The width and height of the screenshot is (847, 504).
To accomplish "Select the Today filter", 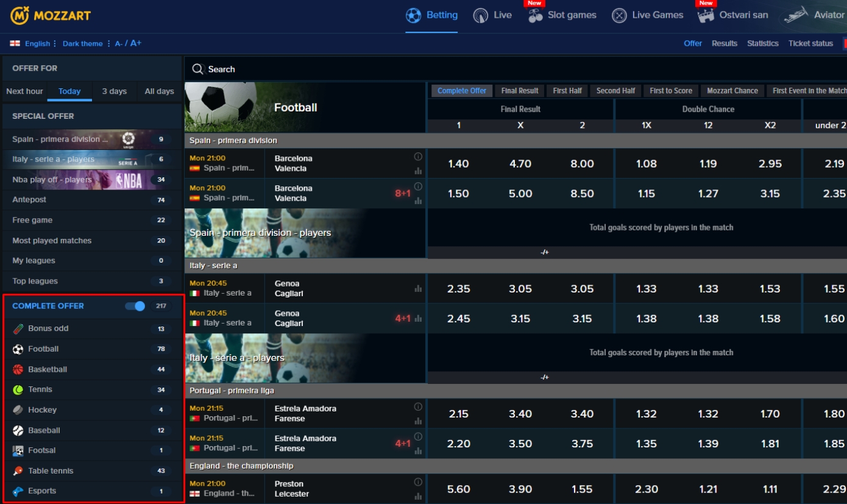I will tap(69, 91).
